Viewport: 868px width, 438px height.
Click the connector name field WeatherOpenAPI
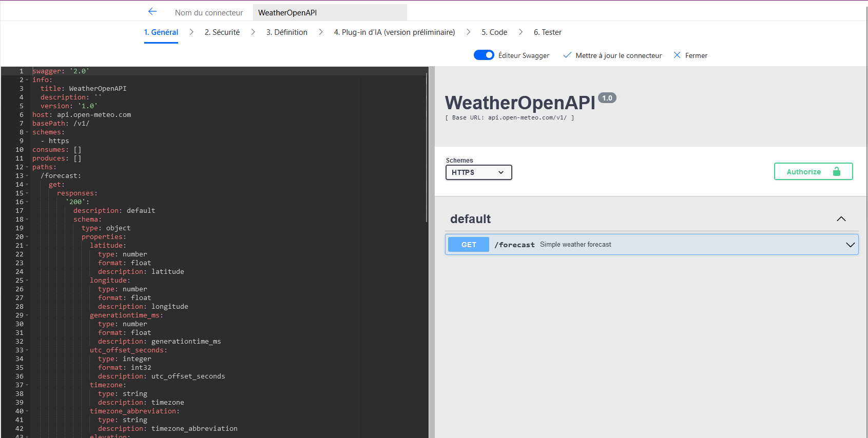pos(330,12)
